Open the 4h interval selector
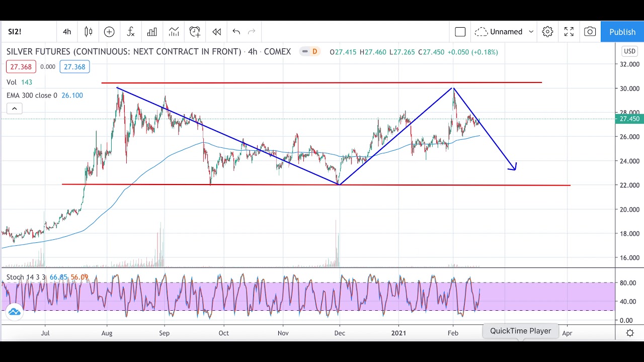Image resolution: width=644 pixels, height=362 pixels. point(67,32)
